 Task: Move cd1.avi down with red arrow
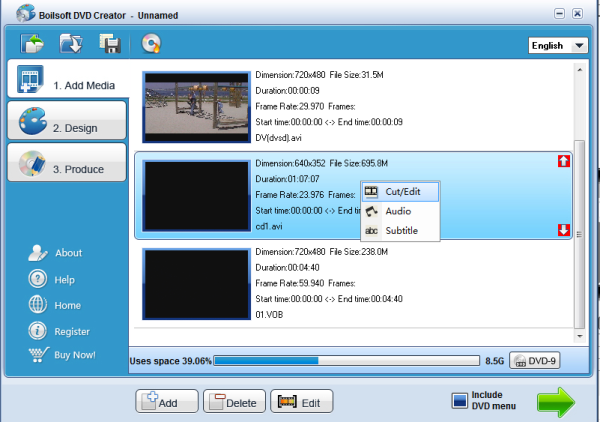click(x=564, y=230)
